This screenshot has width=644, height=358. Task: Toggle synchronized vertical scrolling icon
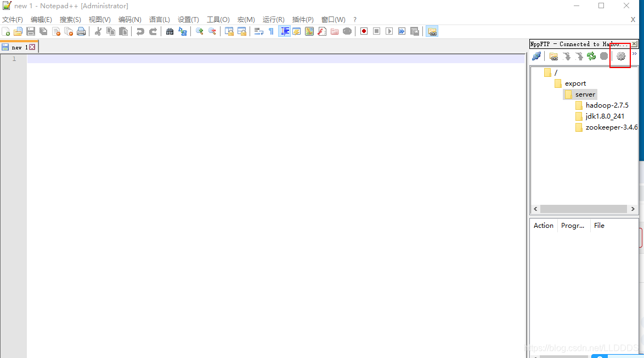(229, 31)
